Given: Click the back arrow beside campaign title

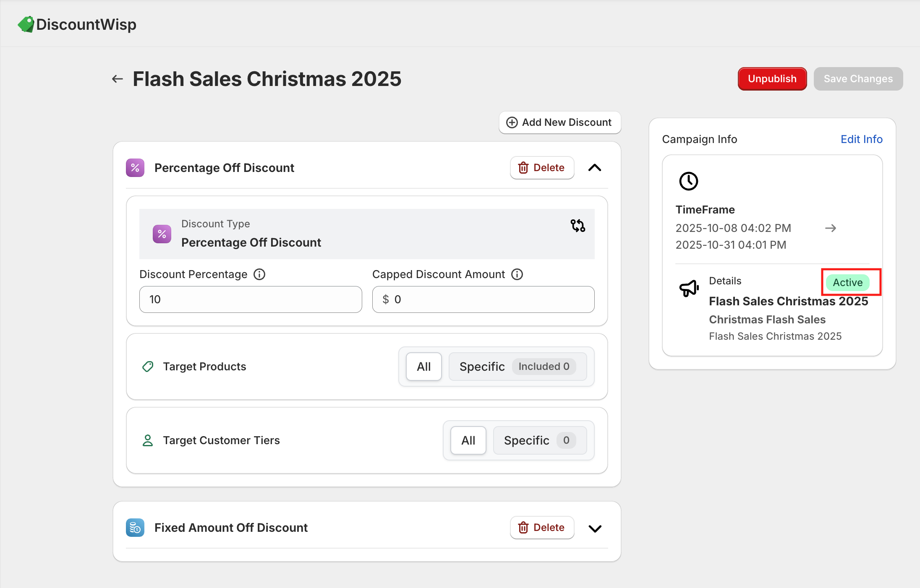Looking at the screenshot, I should click(118, 79).
